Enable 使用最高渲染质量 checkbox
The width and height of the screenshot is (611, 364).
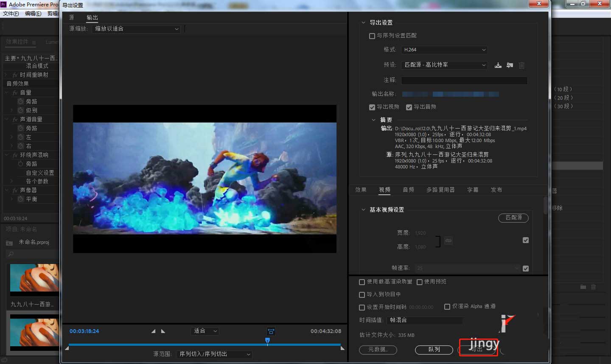[x=362, y=282]
